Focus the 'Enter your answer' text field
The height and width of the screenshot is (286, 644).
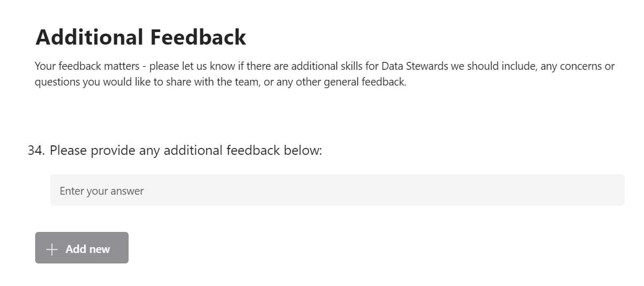pos(337,190)
